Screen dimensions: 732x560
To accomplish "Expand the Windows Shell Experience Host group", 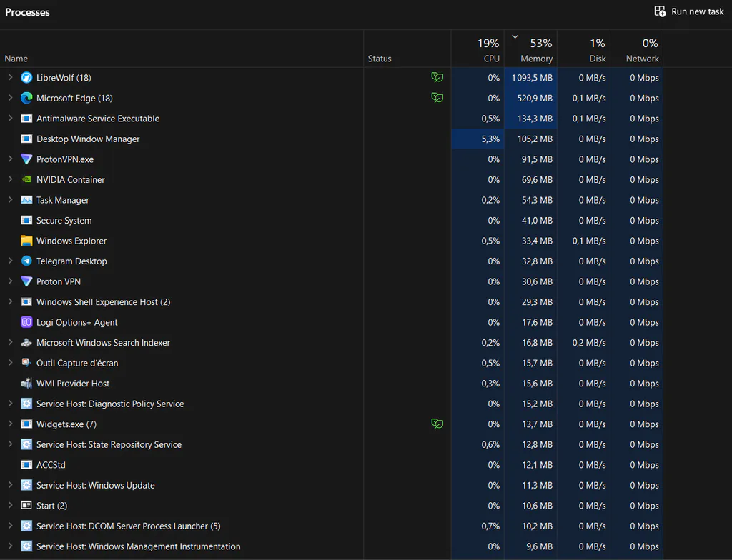I will [x=10, y=301].
